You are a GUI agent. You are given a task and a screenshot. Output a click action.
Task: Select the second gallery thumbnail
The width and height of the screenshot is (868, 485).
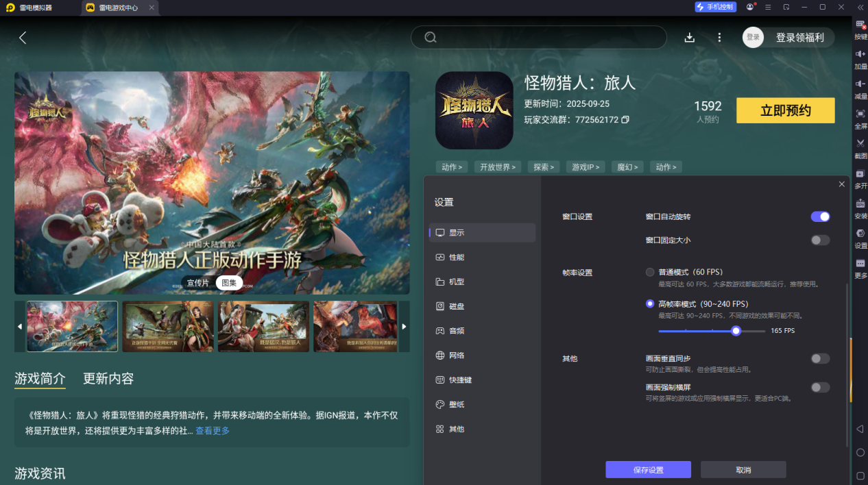tap(168, 327)
